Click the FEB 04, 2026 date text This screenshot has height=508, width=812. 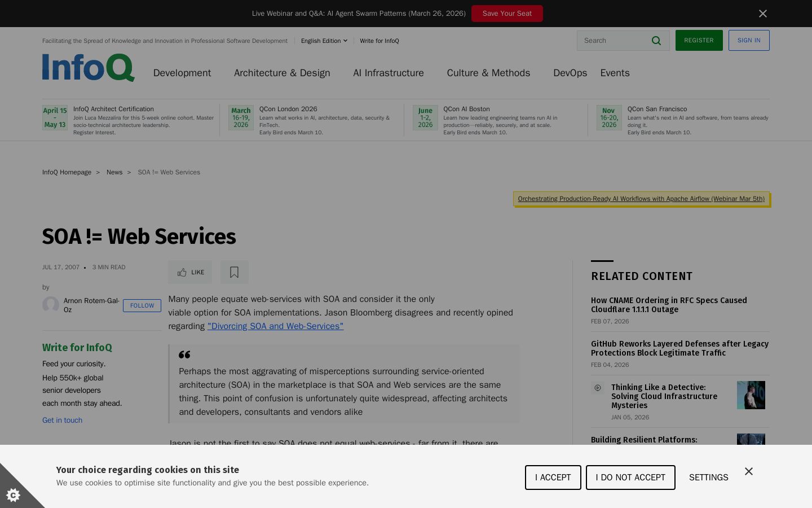[x=610, y=365]
